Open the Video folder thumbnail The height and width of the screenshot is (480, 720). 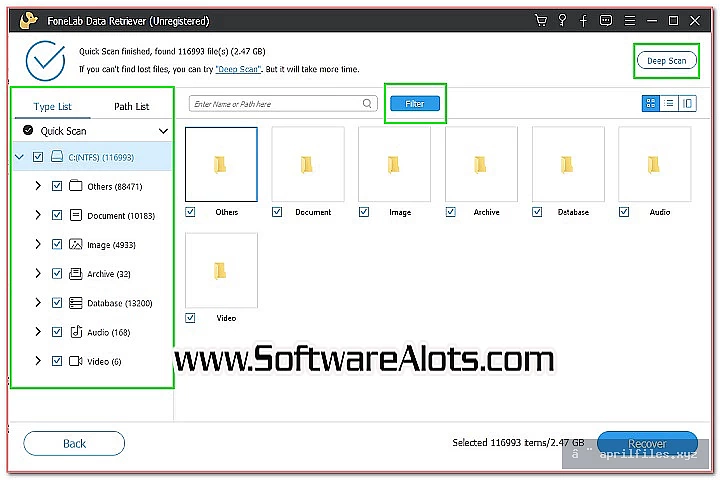tap(221, 271)
